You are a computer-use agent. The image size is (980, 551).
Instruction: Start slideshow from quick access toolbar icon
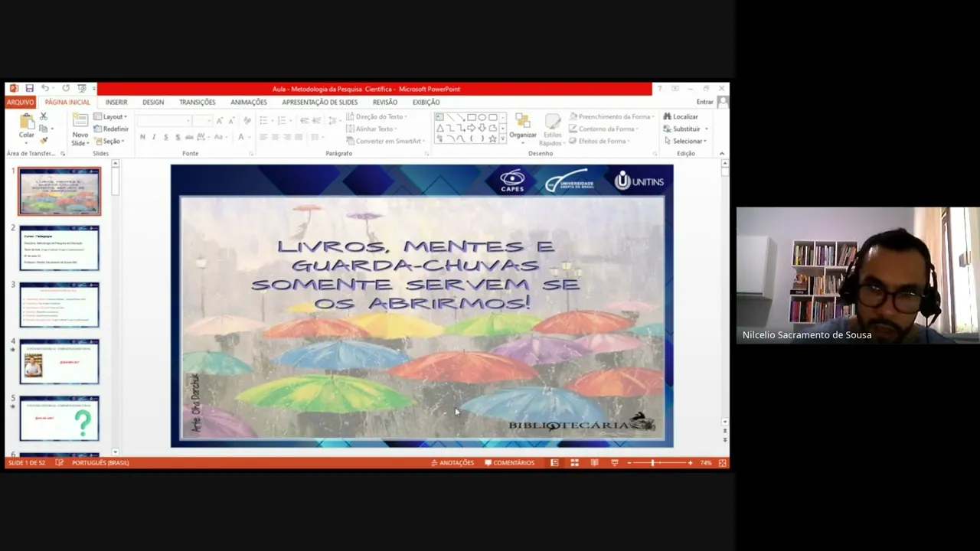tap(82, 89)
